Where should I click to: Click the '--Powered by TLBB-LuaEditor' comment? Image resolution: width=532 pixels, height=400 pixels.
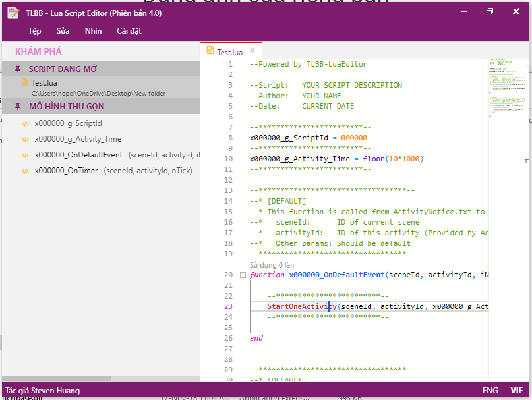(309, 64)
